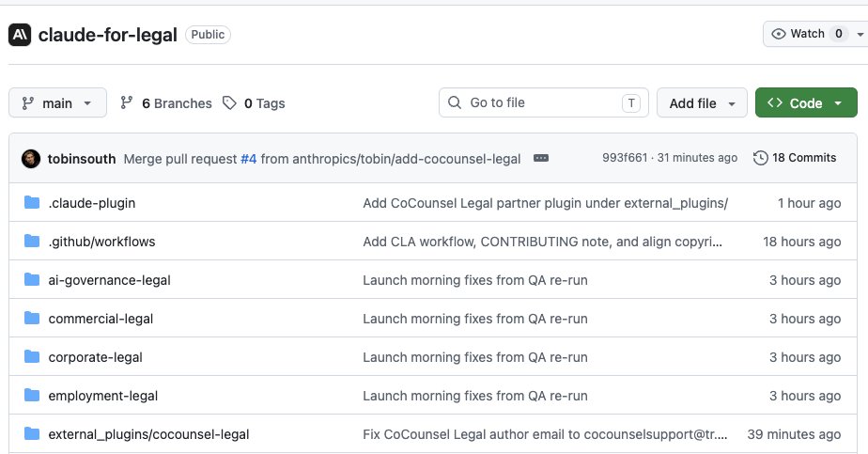The height and width of the screenshot is (454, 868).
Task: Click the 1 hour ago timestamp for .claude-plugin
Action: click(x=810, y=203)
